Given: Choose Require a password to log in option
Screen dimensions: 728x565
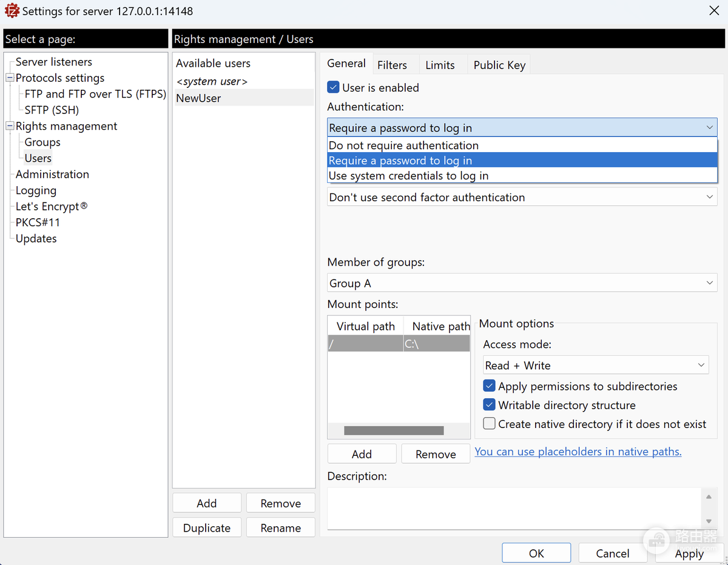Looking at the screenshot, I should pyautogui.click(x=522, y=161).
